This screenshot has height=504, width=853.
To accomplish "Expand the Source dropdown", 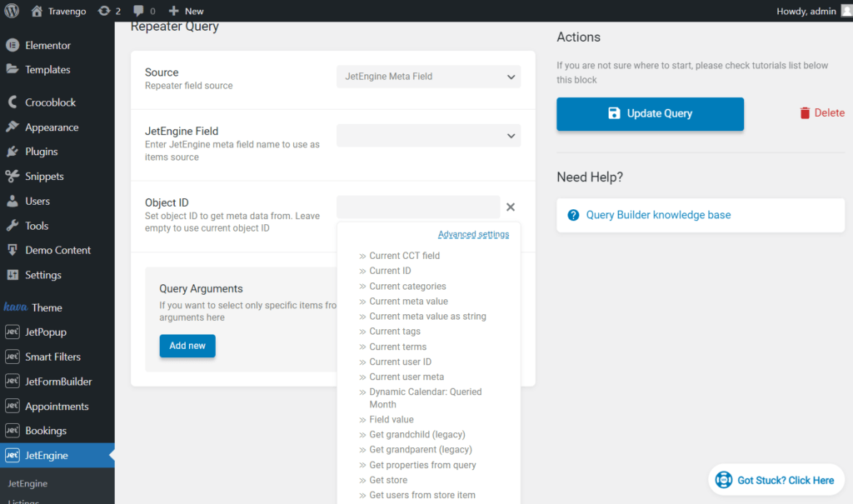I will tap(428, 77).
